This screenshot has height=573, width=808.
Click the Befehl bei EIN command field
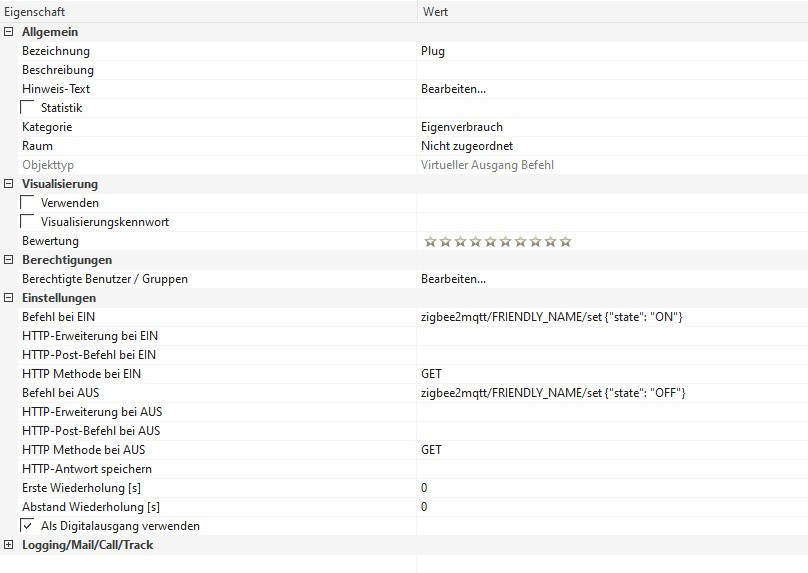pos(551,317)
